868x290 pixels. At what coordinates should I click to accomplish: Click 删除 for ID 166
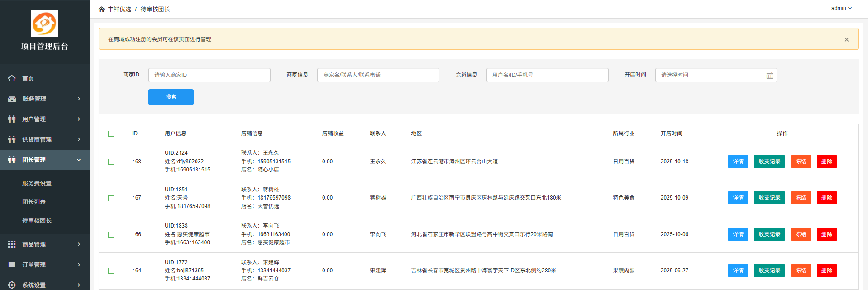[x=827, y=234]
